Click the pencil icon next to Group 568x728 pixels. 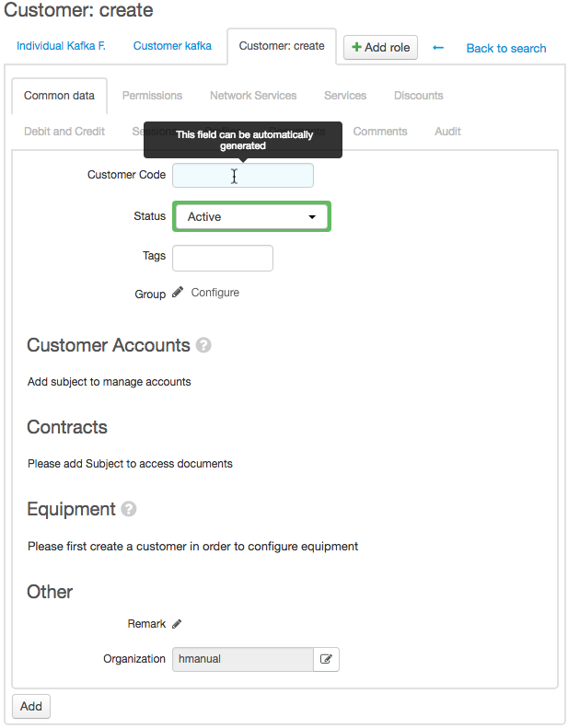(x=178, y=292)
